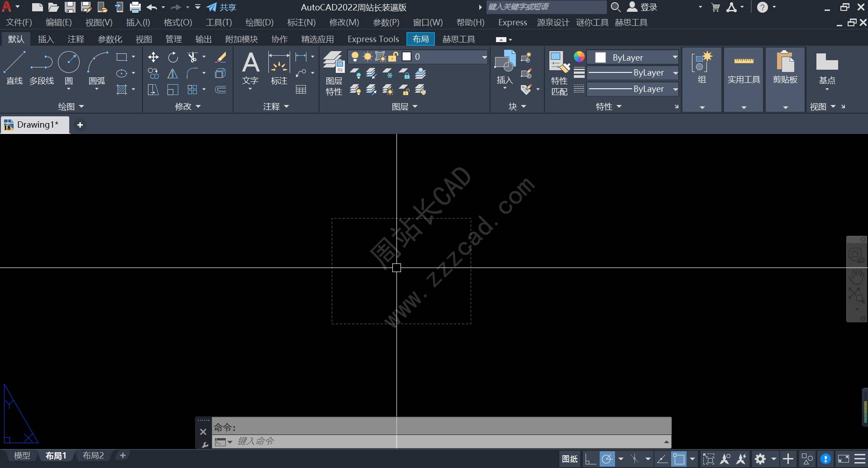
Task: Click the 共享 share button
Action: (221, 7)
